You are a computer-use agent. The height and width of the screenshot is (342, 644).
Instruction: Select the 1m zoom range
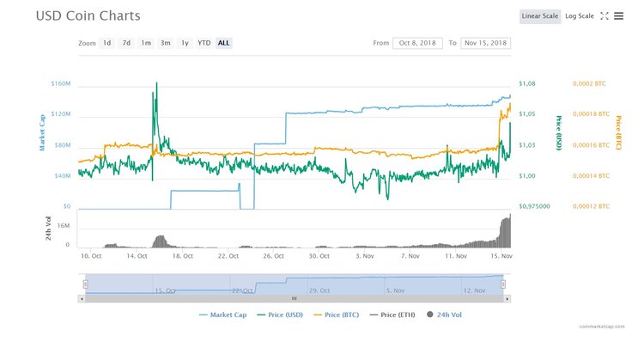(x=146, y=43)
